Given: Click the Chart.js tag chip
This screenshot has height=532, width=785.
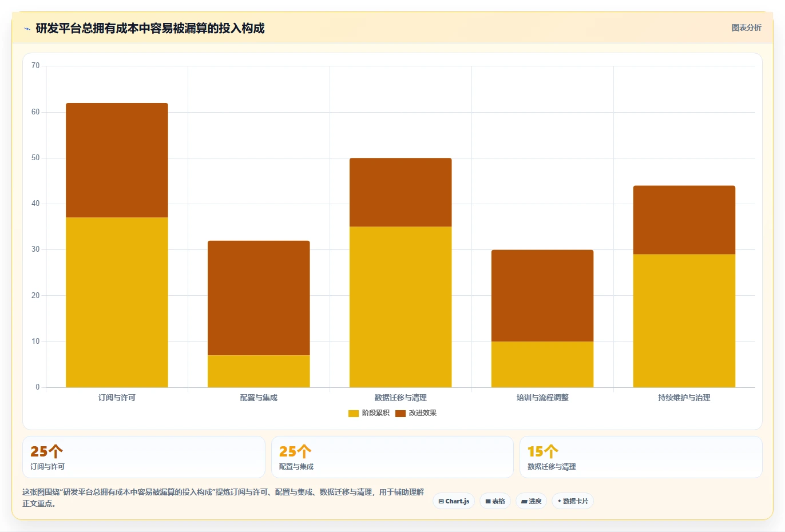Looking at the screenshot, I should pos(454,501).
